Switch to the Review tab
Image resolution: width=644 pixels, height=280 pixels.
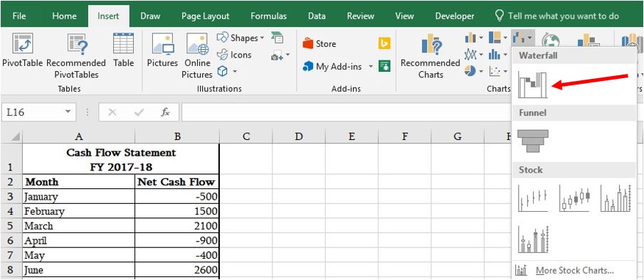(x=360, y=16)
